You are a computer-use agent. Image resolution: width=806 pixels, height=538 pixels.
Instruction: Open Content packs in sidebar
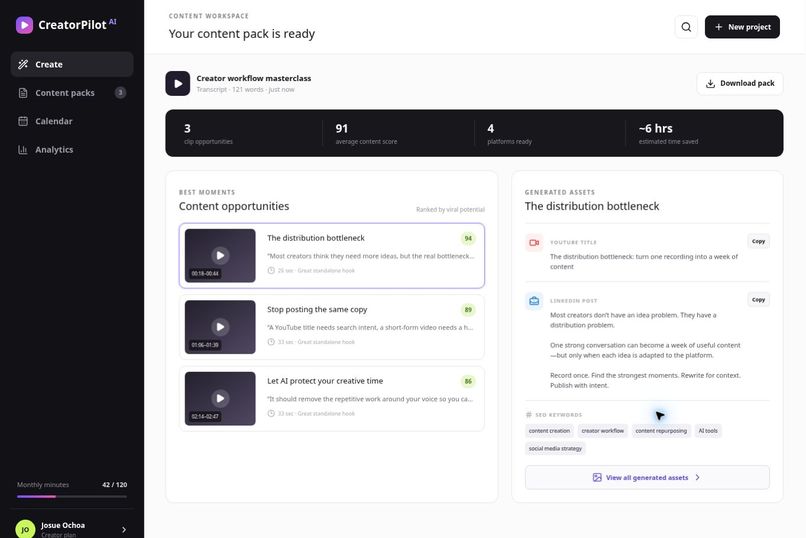click(71, 92)
